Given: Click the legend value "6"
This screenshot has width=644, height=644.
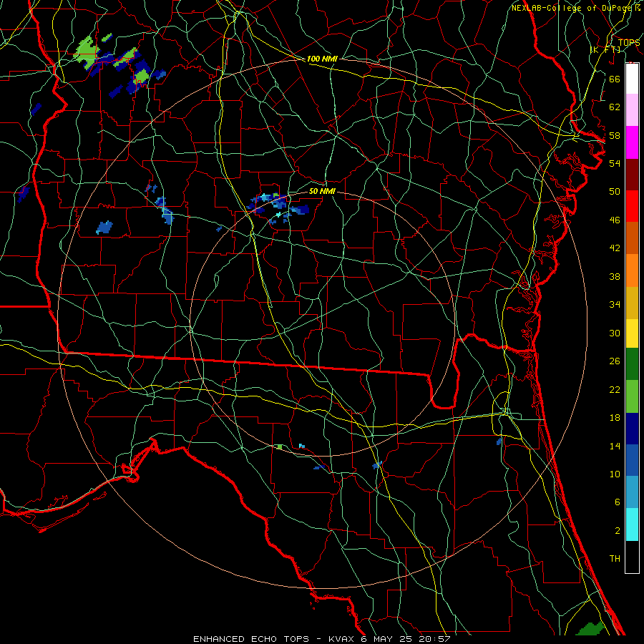Looking at the screenshot, I should click(x=618, y=502).
